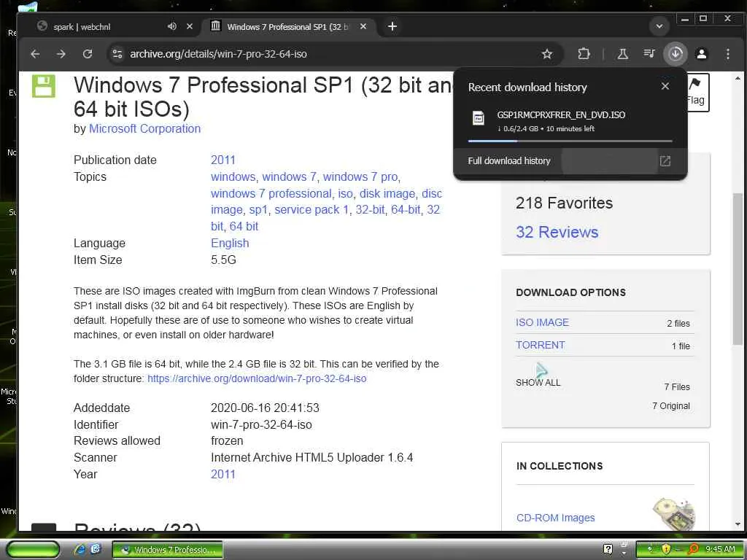Click the GSP1RMCPRXFRER_EN_DVD.ISO file icon
Screen dimensions: 747x560
click(479, 117)
